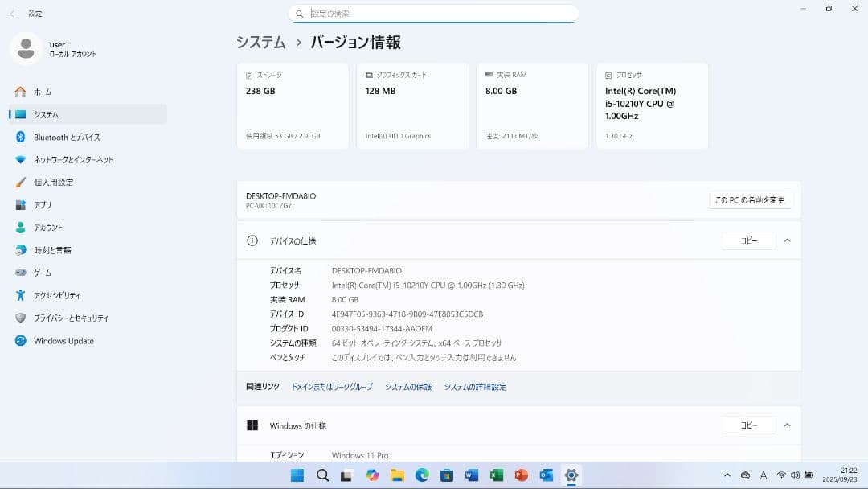
Task: Open Excel from the taskbar
Action: click(496, 475)
